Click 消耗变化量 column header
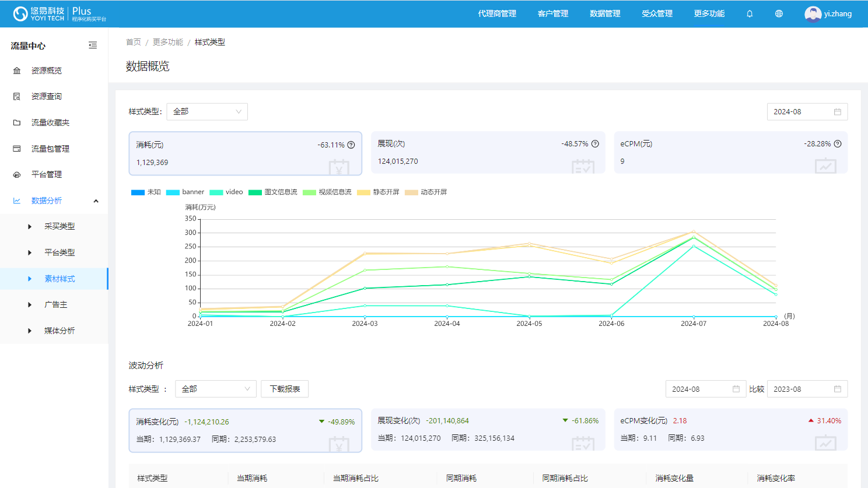 [x=674, y=479]
